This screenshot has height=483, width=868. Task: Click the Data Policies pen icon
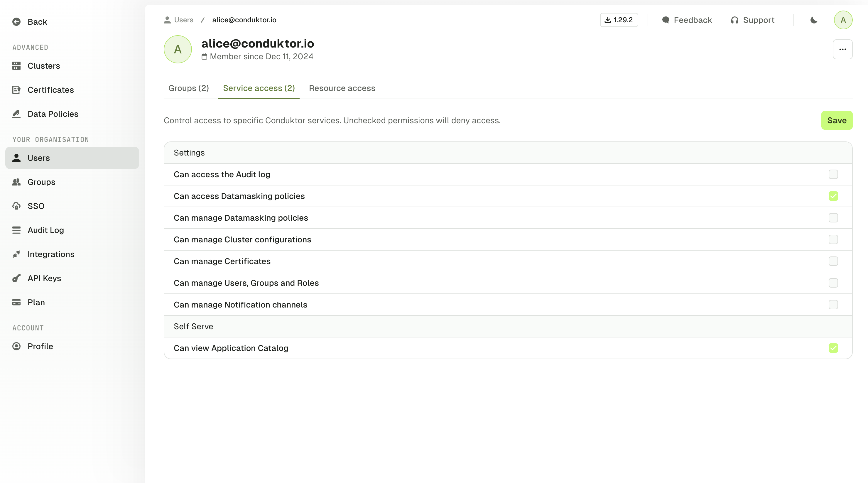click(x=16, y=114)
